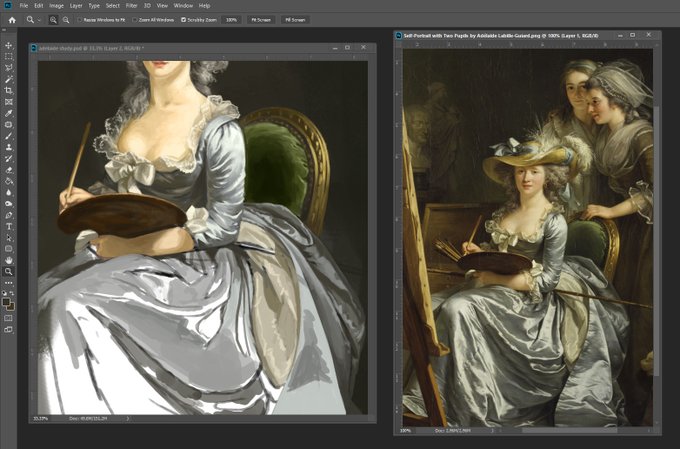The width and height of the screenshot is (680, 449).
Task: Select the Clone Stamp tool
Action: (8, 147)
